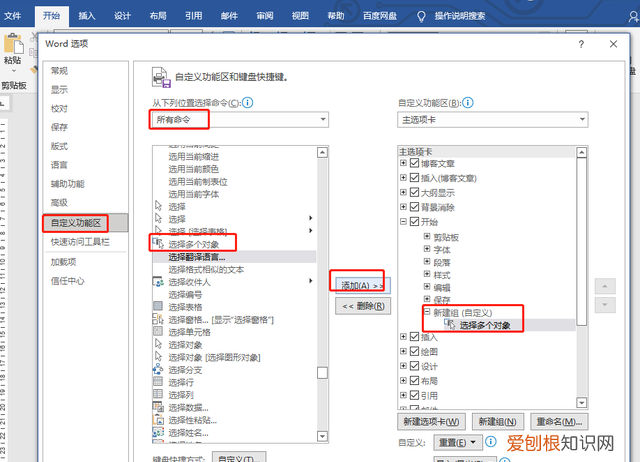Viewport: 640px width, 462px height.
Task: Toggle the 大纲显示 checkbox
Action: tap(414, 192)
